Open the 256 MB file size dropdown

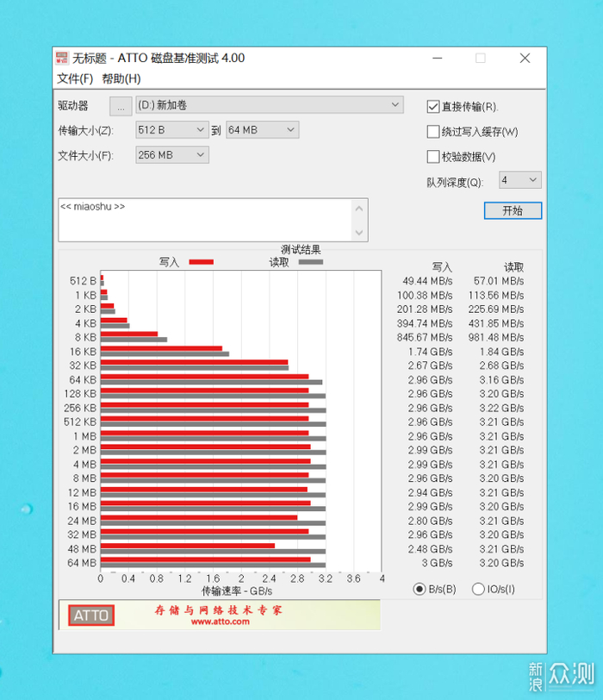tap(171, 155)
